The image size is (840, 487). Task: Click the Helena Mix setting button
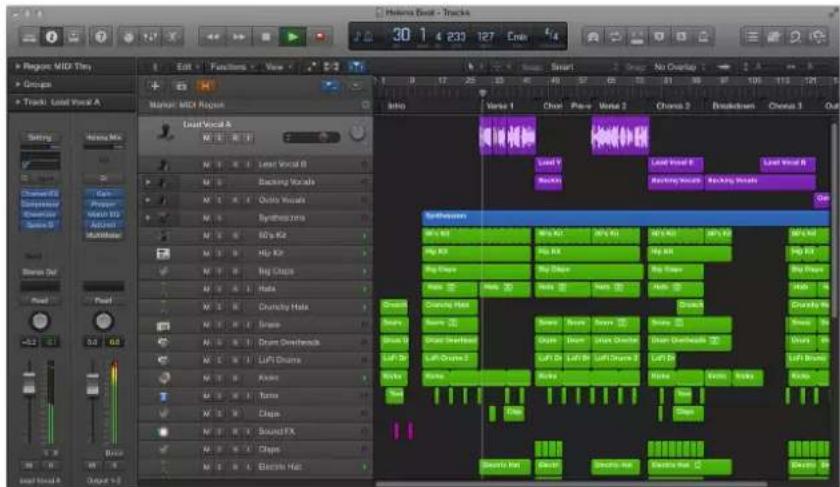click(103, 138)
